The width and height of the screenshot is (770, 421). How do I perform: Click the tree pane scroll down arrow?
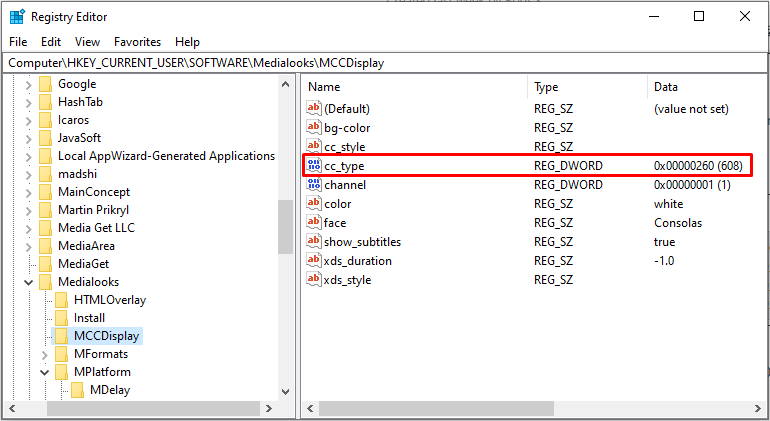pyautogui.click(x=286, y=392)
